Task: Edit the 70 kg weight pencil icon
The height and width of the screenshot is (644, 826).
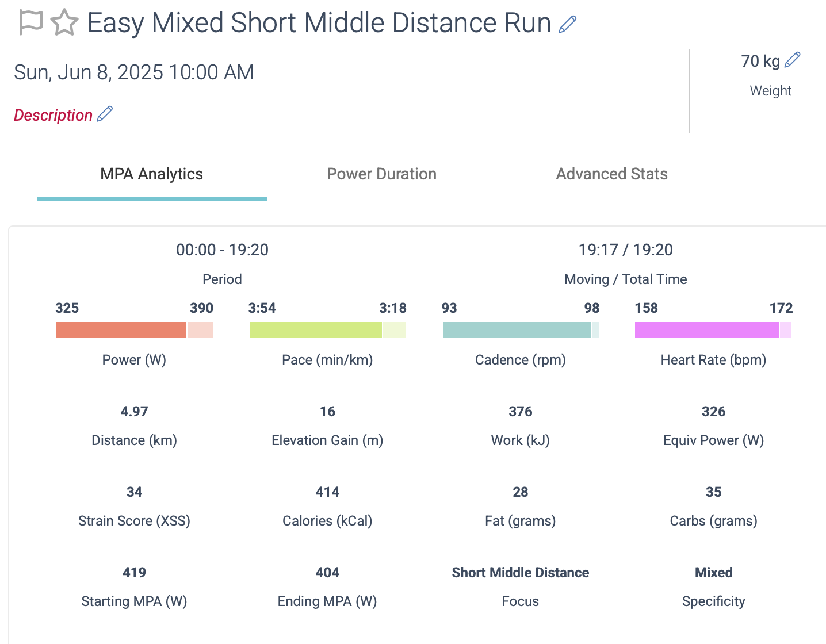Action: [792, 60]
